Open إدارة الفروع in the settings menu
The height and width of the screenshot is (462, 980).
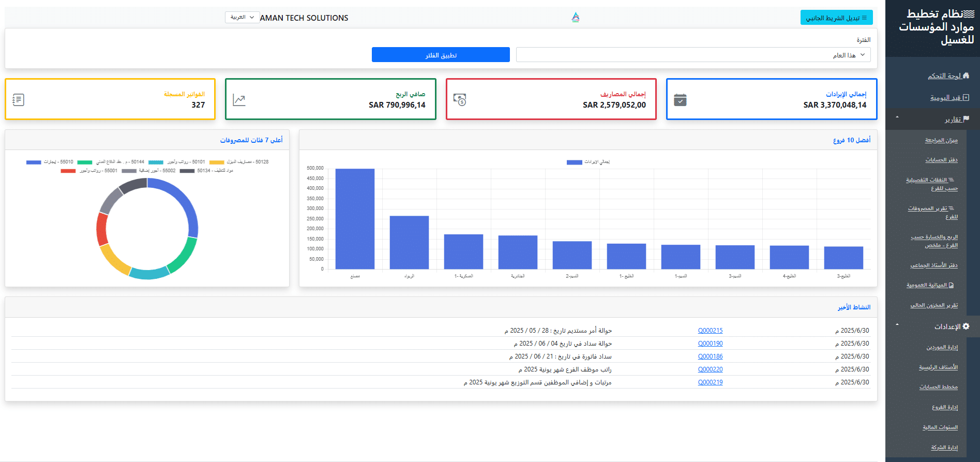pyautogui.click(x=945, y=407)
